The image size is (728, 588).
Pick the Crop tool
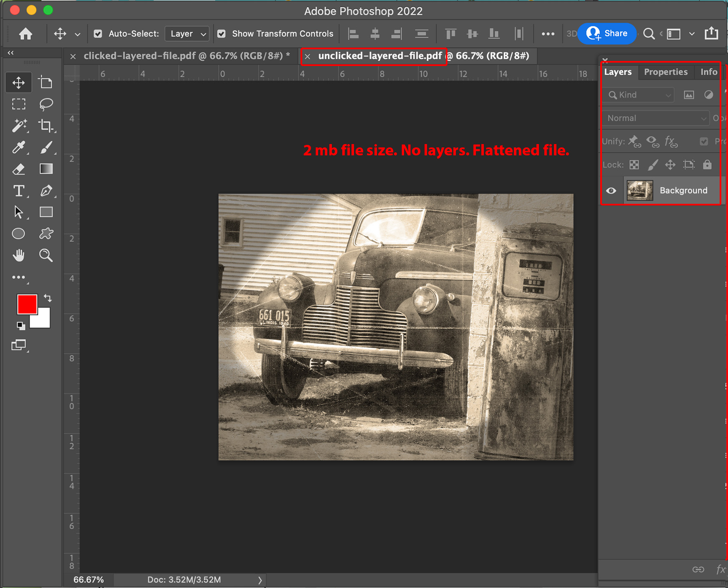(x=46, y=126)
